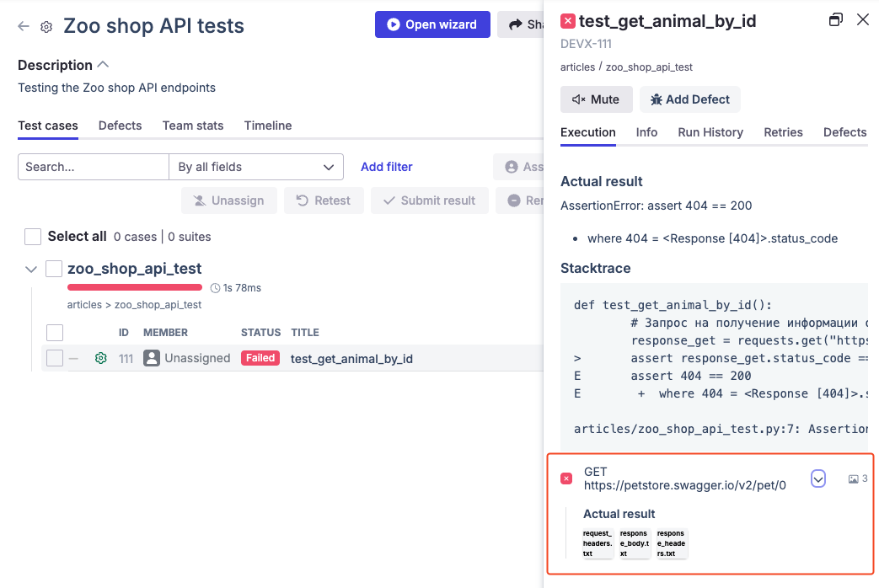
Task: Click the Open wizard button
Action: click(431, 24)
